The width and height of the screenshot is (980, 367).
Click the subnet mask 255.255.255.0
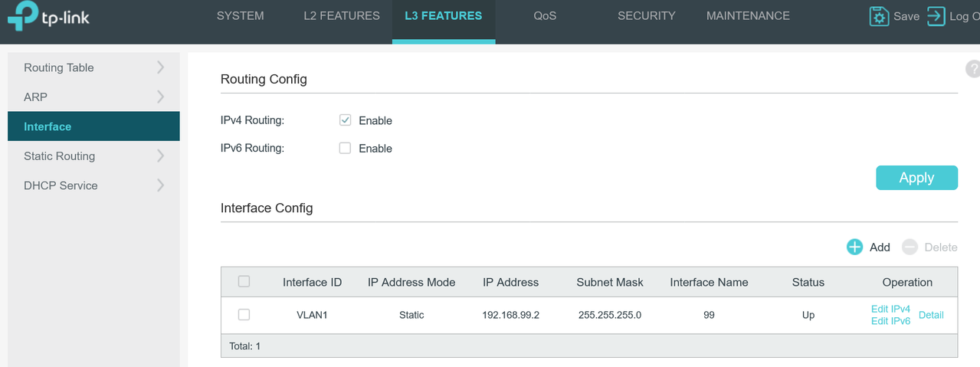[610, 315]
